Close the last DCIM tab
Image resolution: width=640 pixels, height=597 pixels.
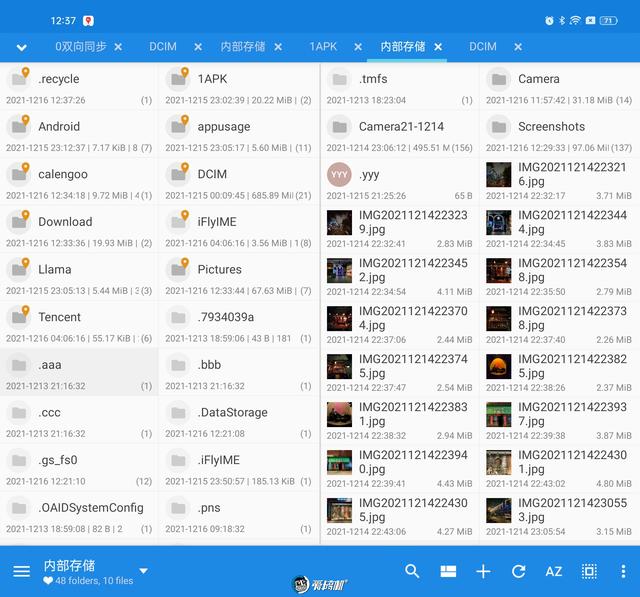click(518, 47)
